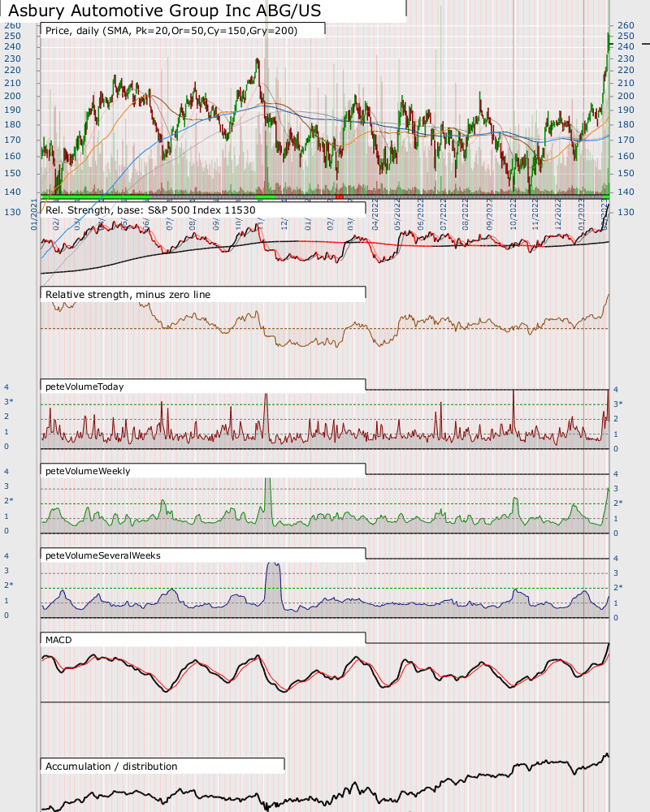Click the peteVolumeWeekly panel label

[88, 471]
